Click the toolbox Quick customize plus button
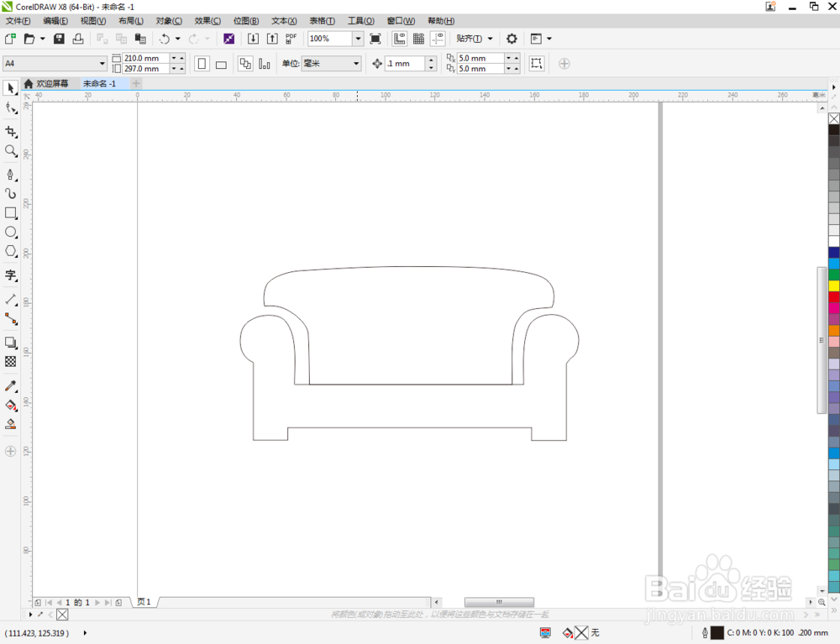 (10, 451)
